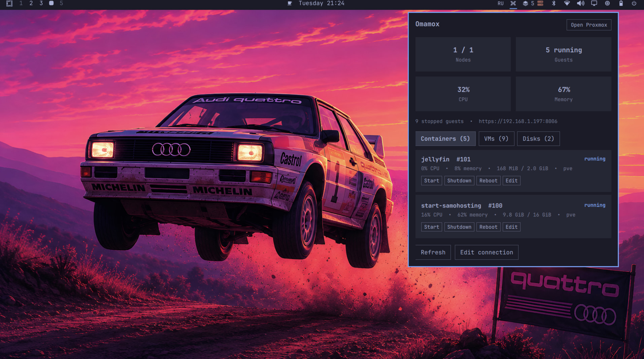The width and height of the screenshot is (644, 359).
Task: Click the jellyfin #101 container name
Action: [446, 159]
